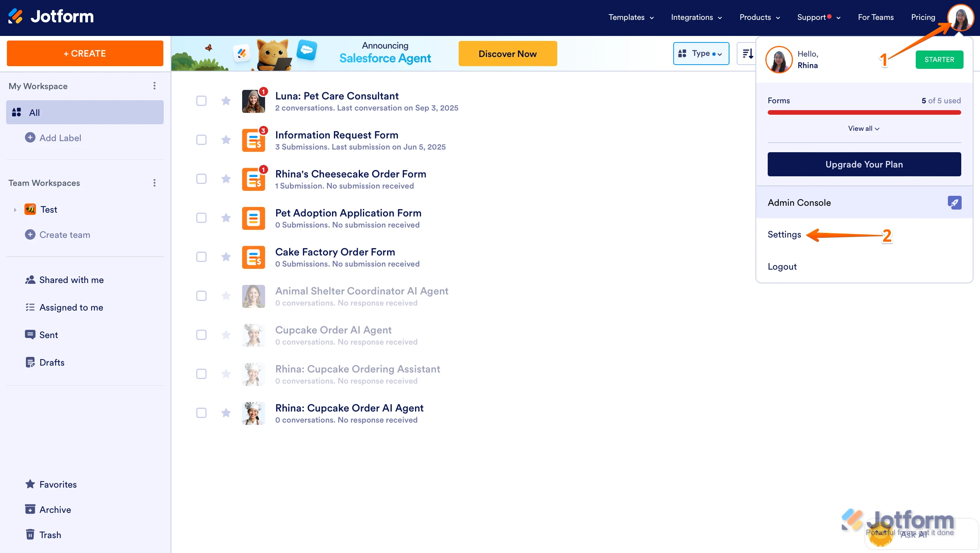The height and width of the screenshot is (553, 980).
Task: Open the Trash section icon
Action: pos(31,534)
